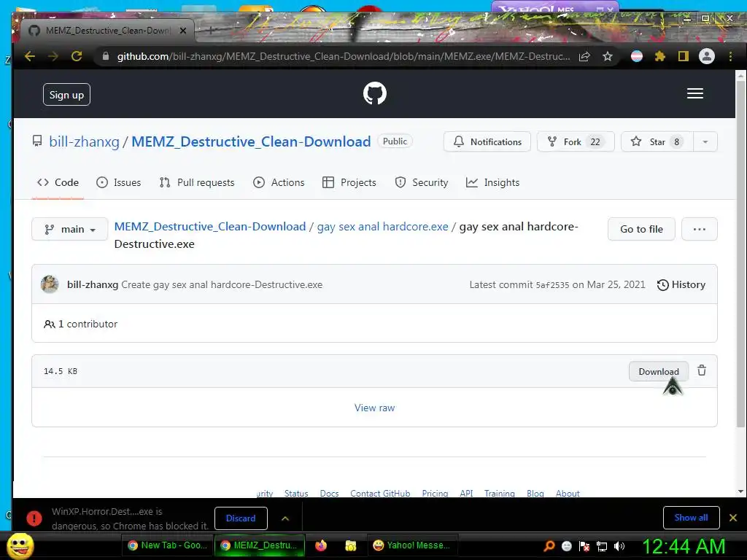Bookmark page with the star icon
The width and height of the screenshot is (747, 560).
pyautogui.click(x=608, y=57)
